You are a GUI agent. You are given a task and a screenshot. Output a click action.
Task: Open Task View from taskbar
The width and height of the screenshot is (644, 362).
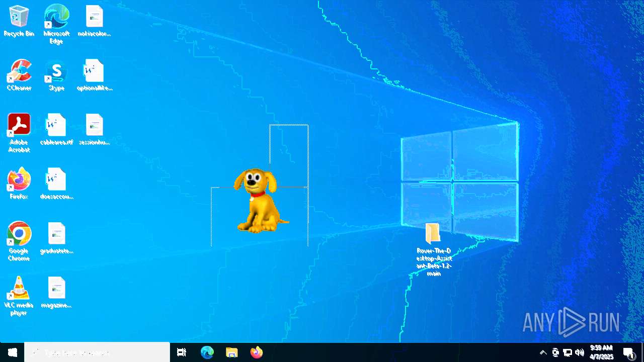click(182, 352)
